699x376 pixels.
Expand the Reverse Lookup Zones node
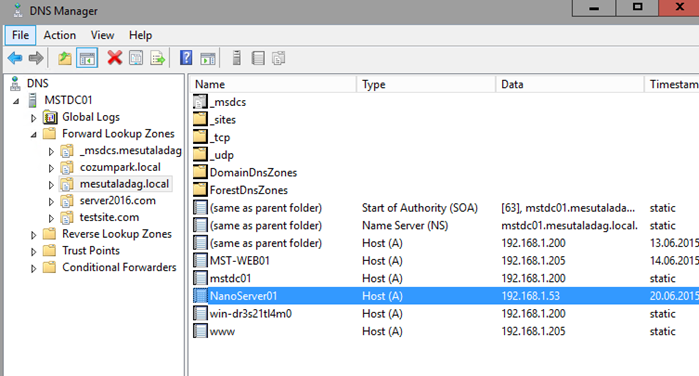(33, 235)
